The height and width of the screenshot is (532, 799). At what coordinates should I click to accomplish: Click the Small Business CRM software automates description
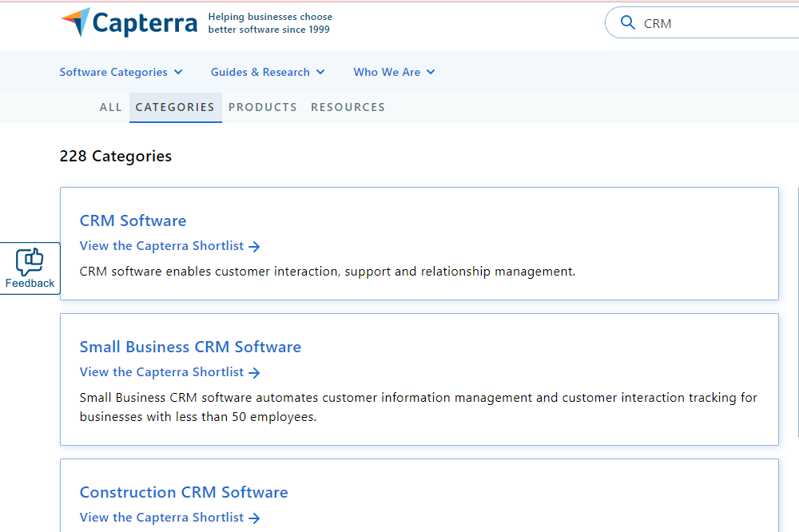[x=419, y=407]
